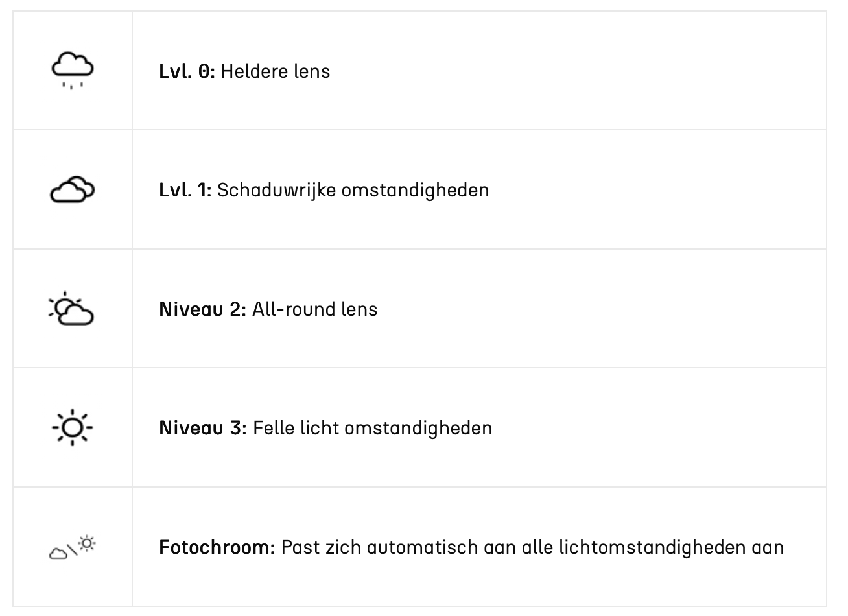Click the double cloud icon
The height and width of the screenshot is (616, 848).
pyautogui.click(x=73, y=189)
